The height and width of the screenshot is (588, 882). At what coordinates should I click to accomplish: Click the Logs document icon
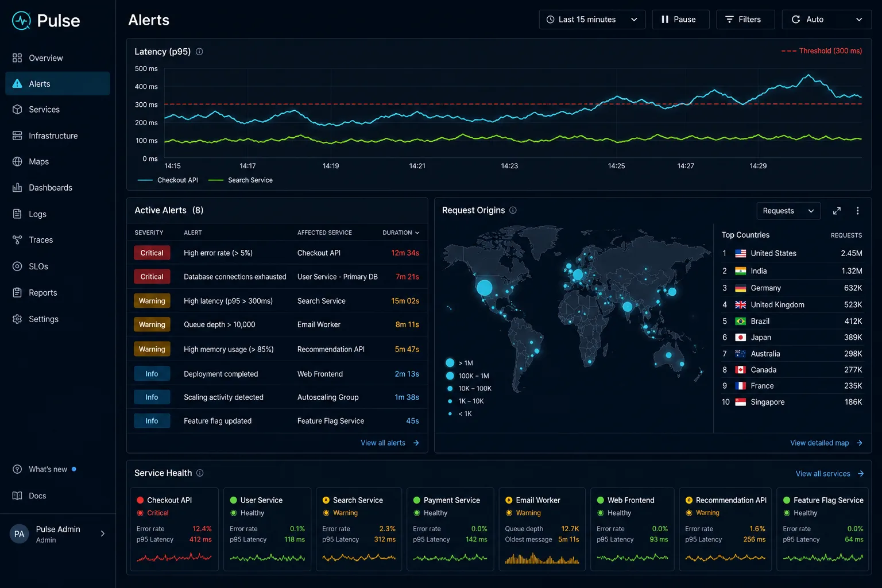pyautogui.click(x=17, y=214)
